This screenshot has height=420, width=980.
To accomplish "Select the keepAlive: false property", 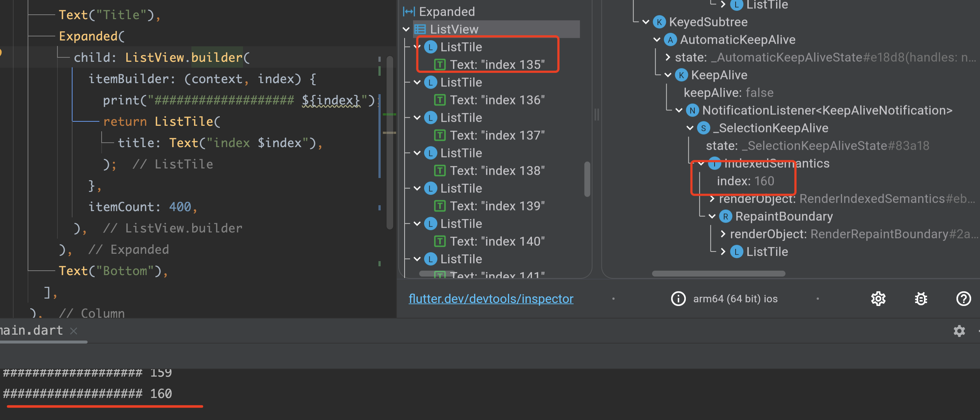I will click(728, 93).
